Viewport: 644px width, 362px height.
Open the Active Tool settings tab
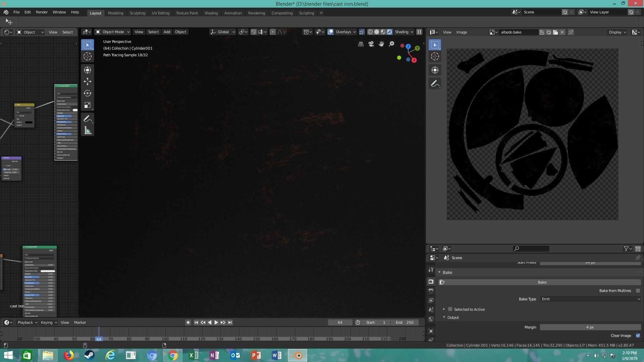point(431,269)
